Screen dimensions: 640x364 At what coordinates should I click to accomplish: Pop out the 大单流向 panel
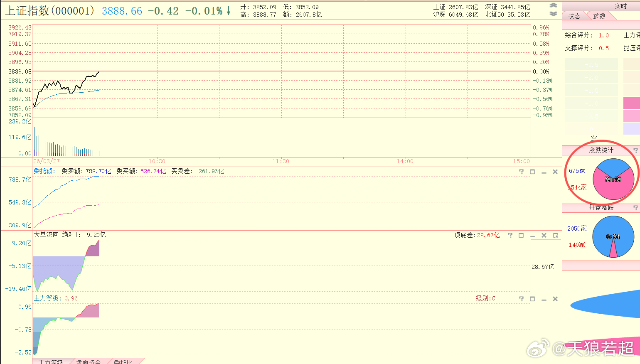(x=555, y=235)
